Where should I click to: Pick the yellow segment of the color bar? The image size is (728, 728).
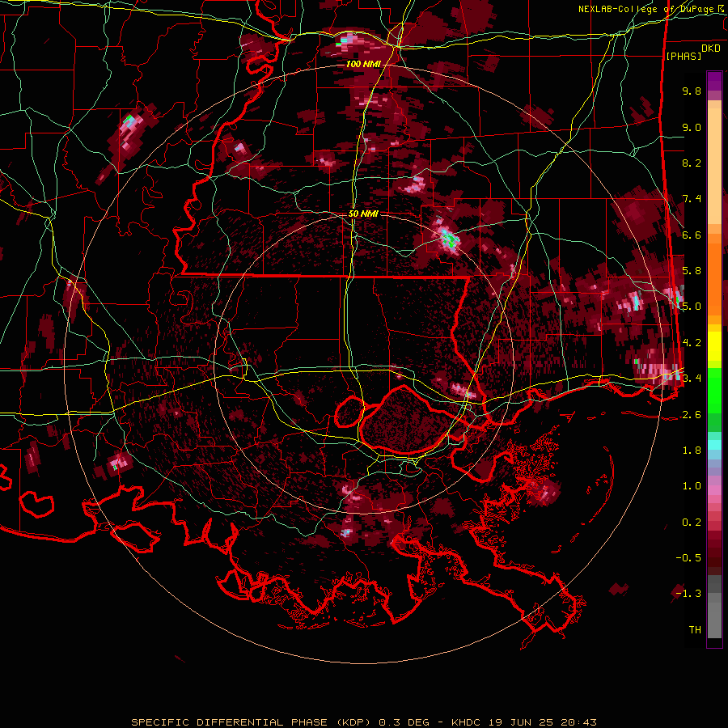(x=714, y=346)
